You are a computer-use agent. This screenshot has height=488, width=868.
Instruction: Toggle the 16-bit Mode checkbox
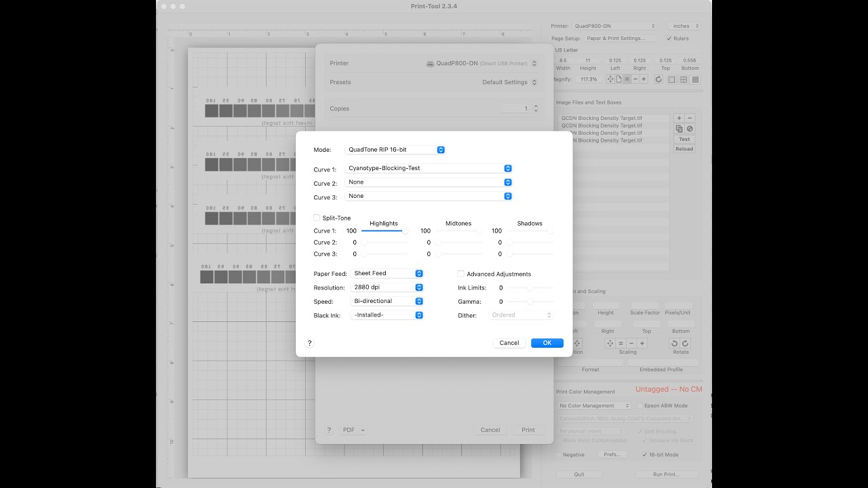tap(644, 455)
